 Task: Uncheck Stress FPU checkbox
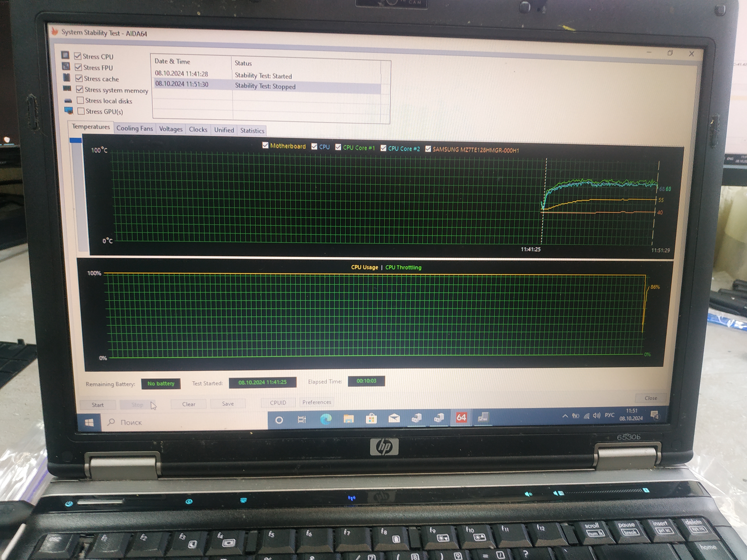coord(78,67)
